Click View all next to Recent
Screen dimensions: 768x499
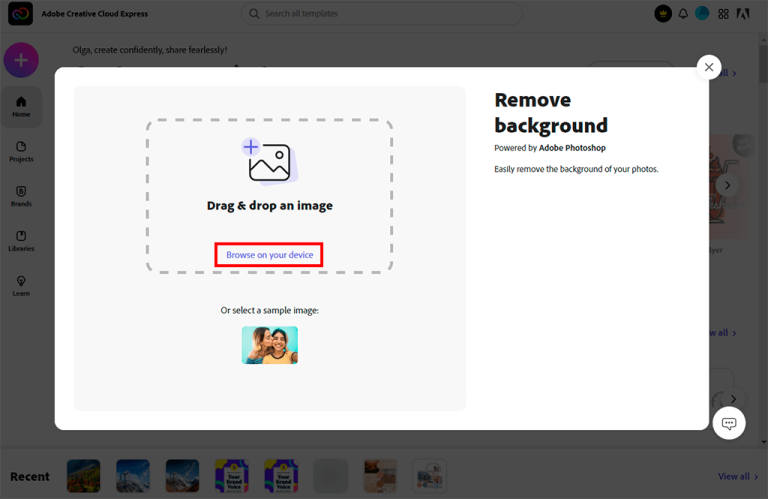(738, 476)
